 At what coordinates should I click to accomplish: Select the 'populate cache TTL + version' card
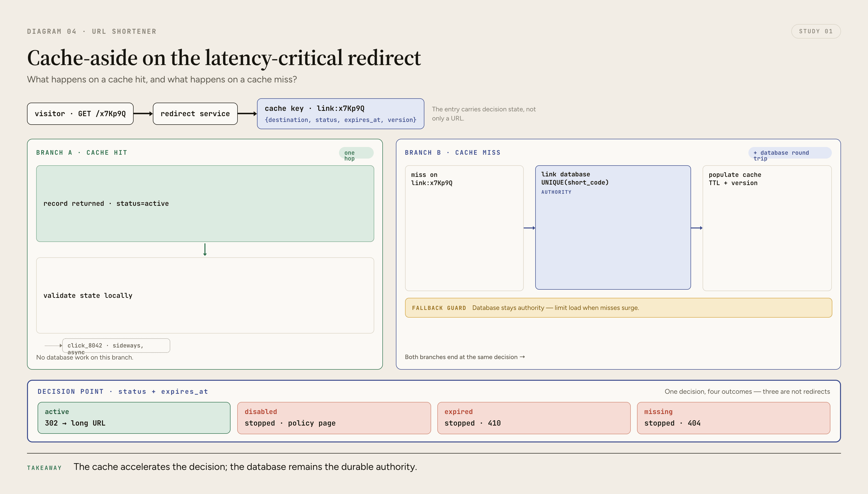pyautogui.click(x=767, y=228)
